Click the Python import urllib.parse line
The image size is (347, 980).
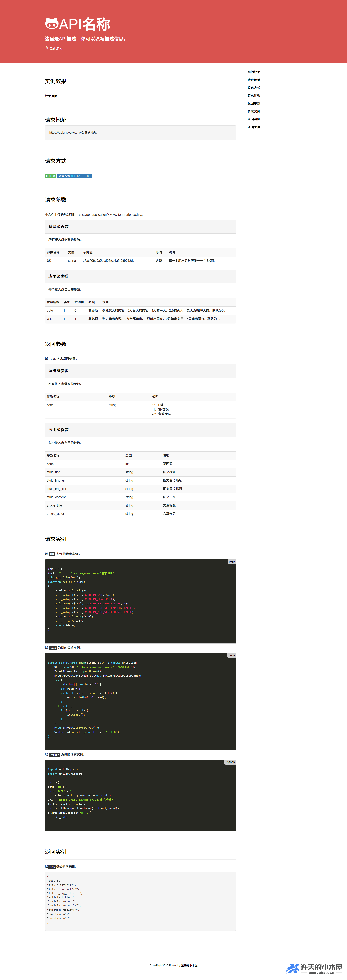[63, 769]
